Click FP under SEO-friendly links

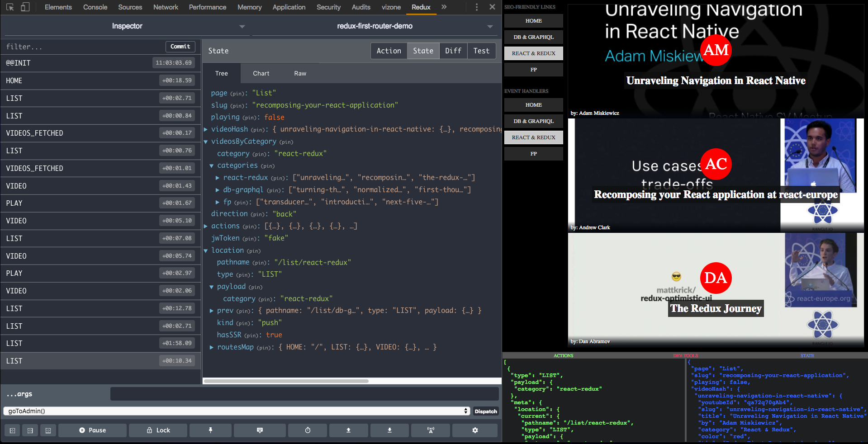click(534, 70)
